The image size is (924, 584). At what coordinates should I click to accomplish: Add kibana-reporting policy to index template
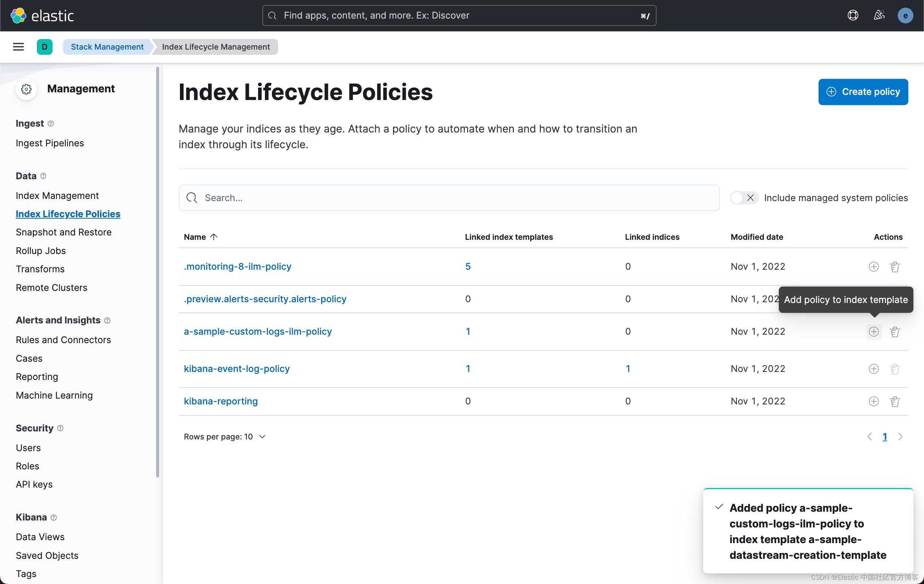coord(873,401)
